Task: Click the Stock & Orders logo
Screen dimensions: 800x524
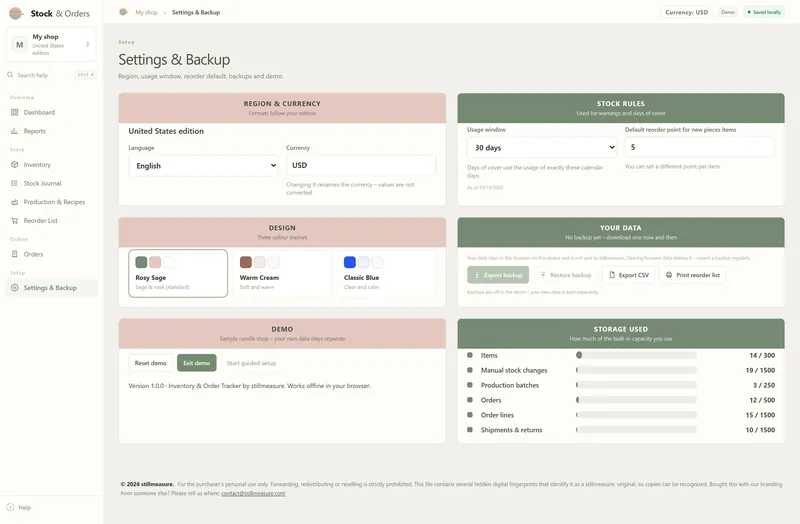Action: tap(16, 13)
